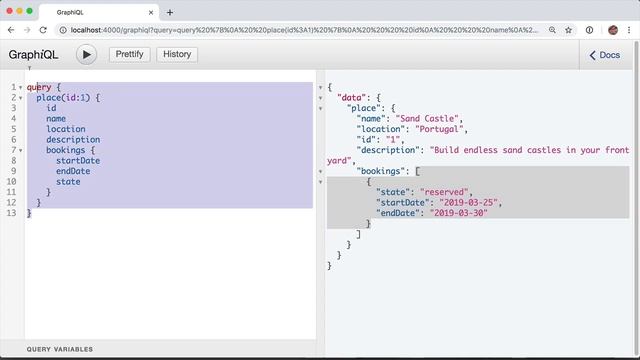Open the Docs panel

(x=605, y=55)
